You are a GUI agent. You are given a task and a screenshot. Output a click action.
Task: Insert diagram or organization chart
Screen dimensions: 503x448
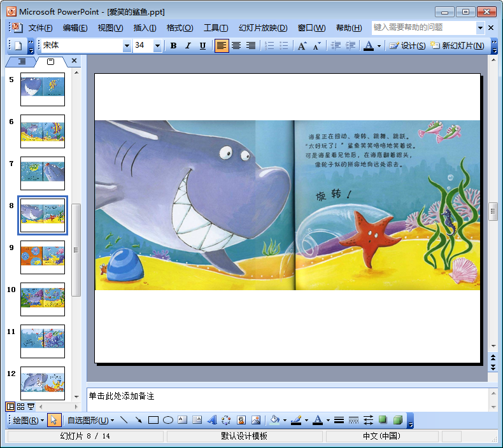coord(226,420)
